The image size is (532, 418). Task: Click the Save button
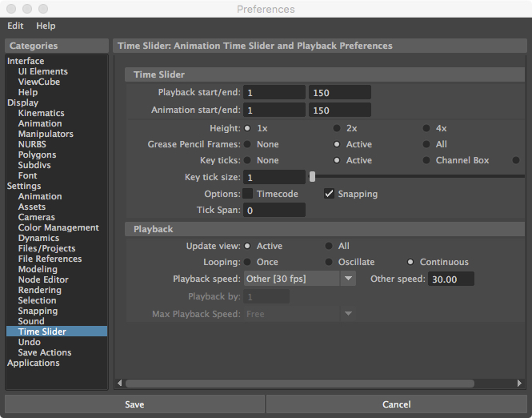[x=134, y=404]
